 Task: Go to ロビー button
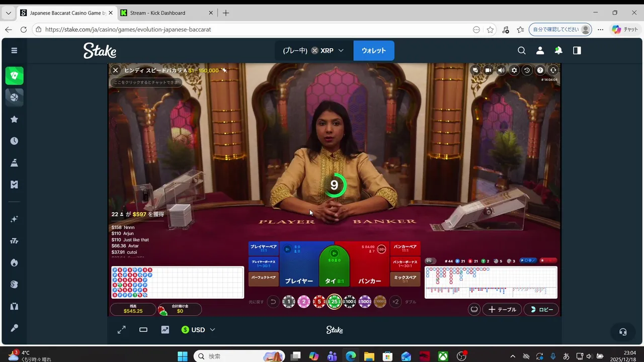pyautogui.click(x=541, y=310)
